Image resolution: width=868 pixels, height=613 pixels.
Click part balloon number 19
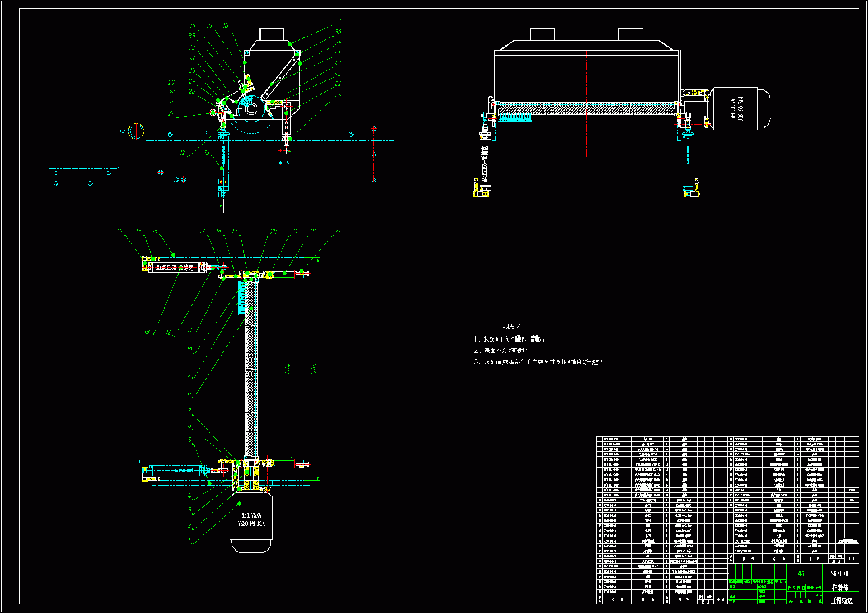235,231
